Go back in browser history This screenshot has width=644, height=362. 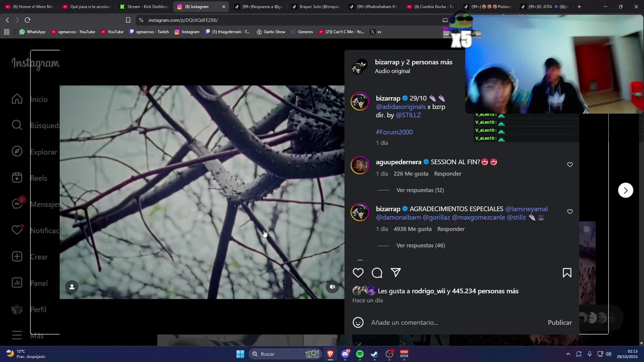7,20
